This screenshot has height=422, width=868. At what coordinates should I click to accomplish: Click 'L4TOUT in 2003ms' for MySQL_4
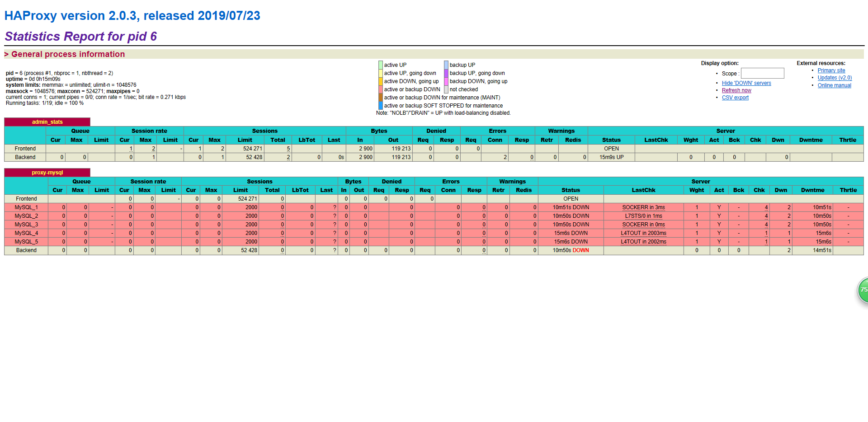(x=643, y=233)
